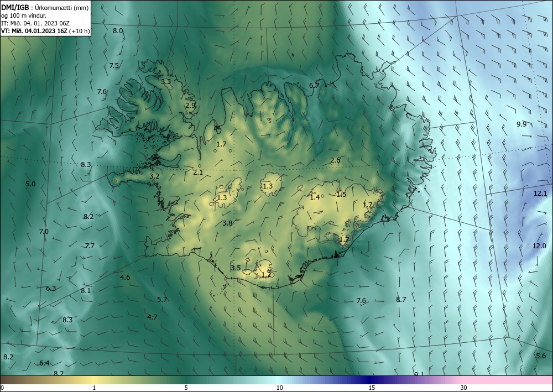Click the 3.2 value on Snæfellsnes peninsula
The height and width of the screenshot is (392, 553).
coord(154,176)
